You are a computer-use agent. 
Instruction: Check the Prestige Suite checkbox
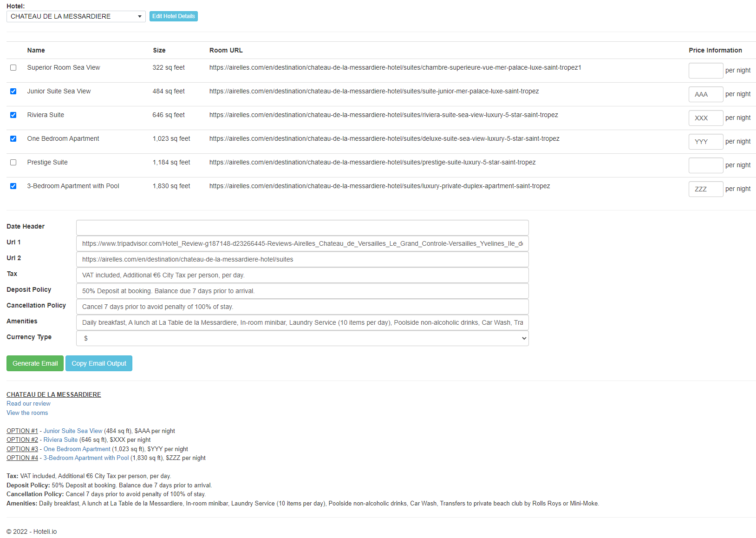point(13,163)
